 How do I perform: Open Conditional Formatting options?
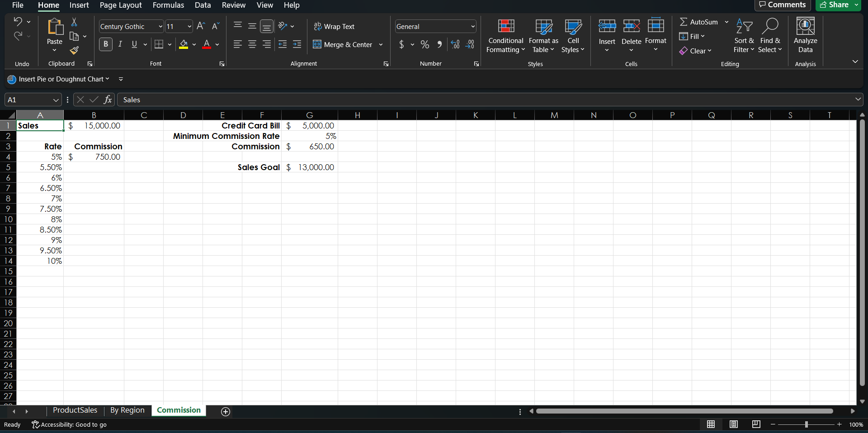click(505, 36)
